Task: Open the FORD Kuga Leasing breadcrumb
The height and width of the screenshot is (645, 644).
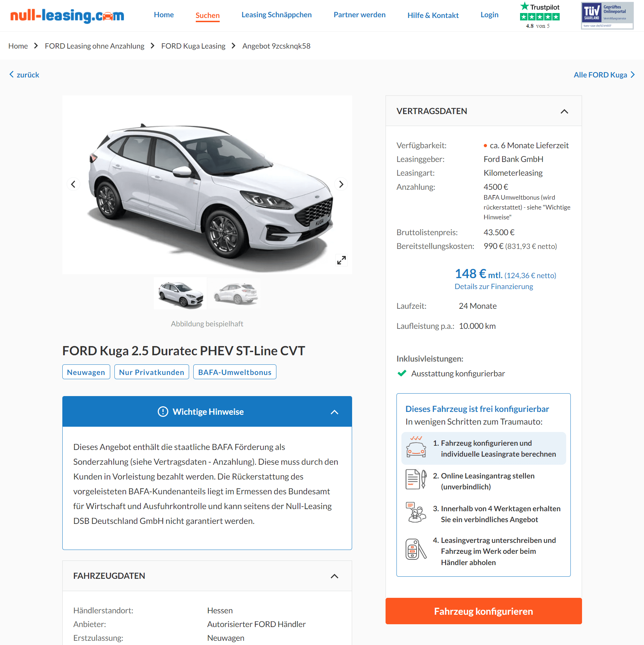Action: click(193, 46)
